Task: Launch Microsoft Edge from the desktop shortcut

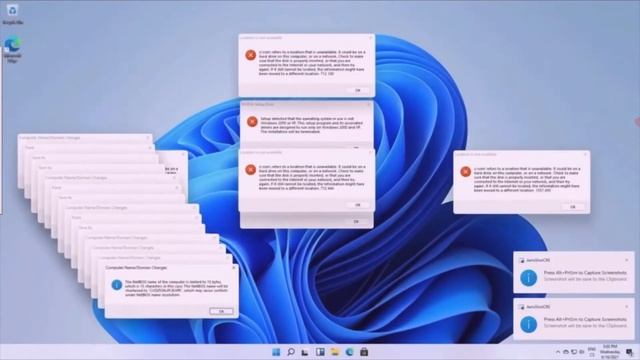Action: point(13,49)
